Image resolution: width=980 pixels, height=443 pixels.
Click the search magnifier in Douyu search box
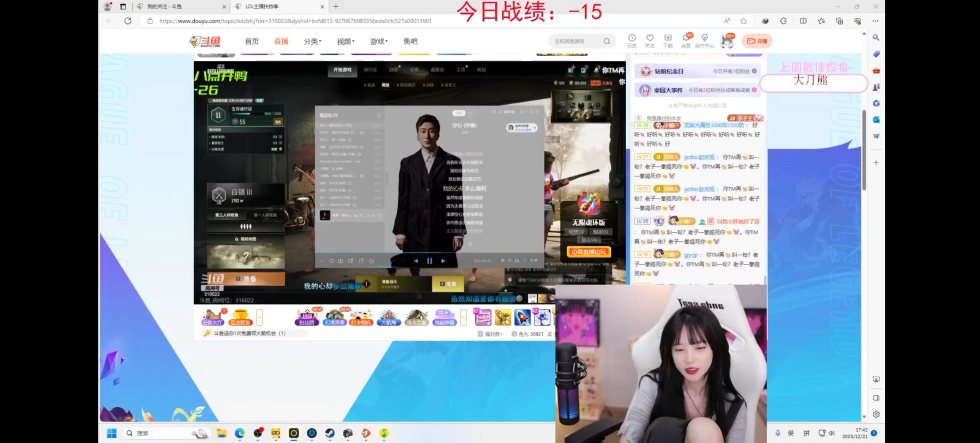click(607, 41)
